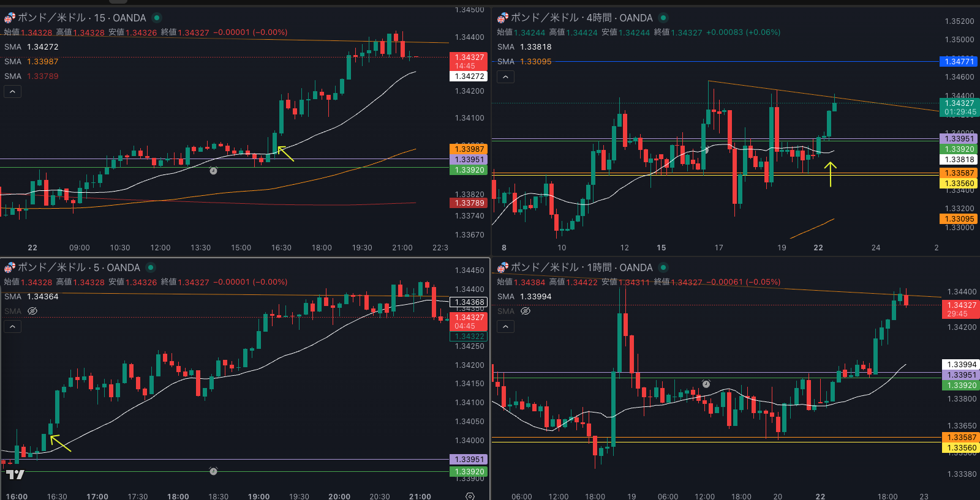Click the blue 1.34771 price label
The width and height of the screenshot is (980, 500).
click(x=959, y=61)
